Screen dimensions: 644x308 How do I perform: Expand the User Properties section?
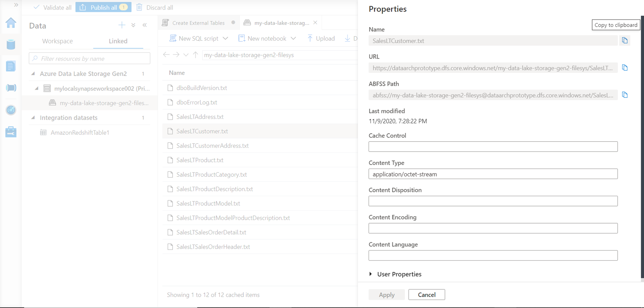[371, 274]
